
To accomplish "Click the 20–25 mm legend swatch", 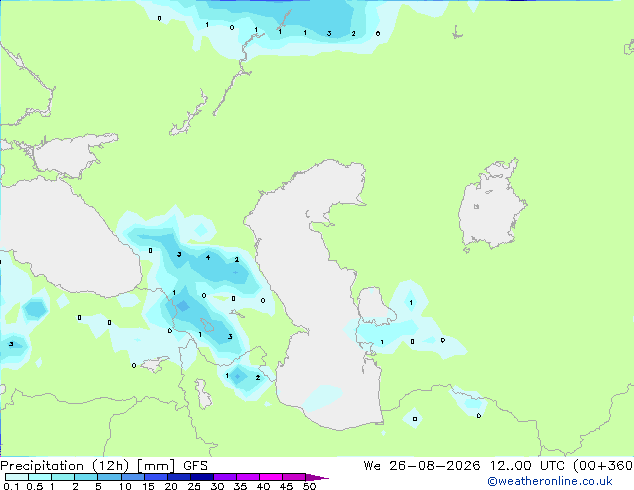I will pos(178,477).
